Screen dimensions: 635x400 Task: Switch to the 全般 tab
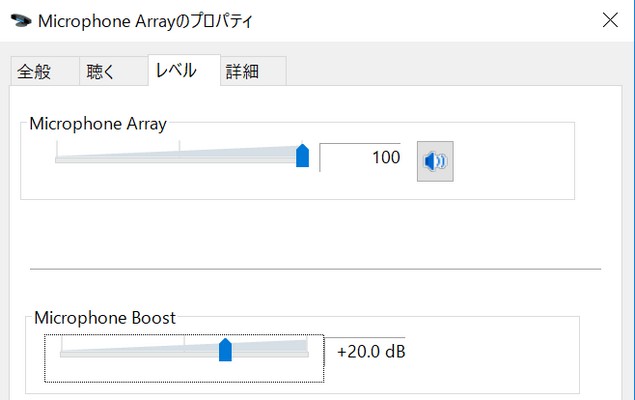(34, 71)
